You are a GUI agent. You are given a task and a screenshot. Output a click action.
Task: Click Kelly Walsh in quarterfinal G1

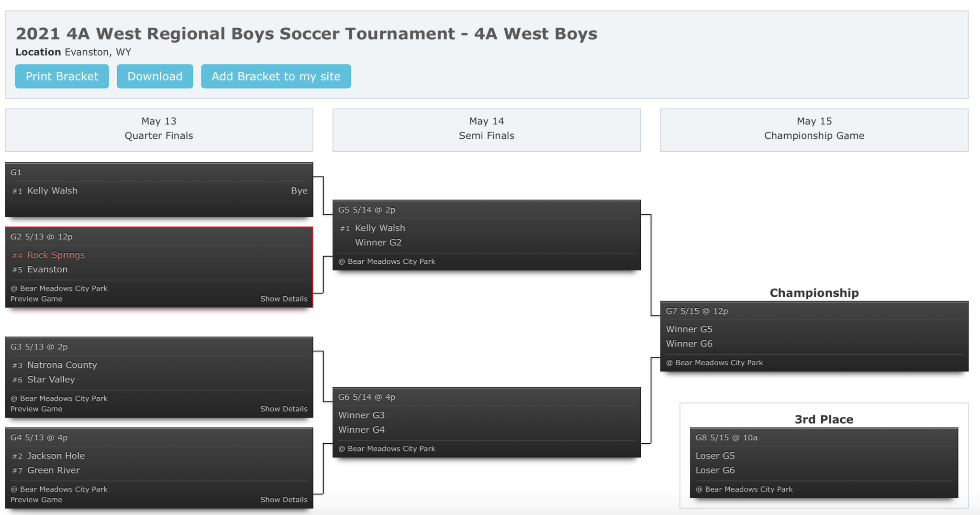pos(52,191)
